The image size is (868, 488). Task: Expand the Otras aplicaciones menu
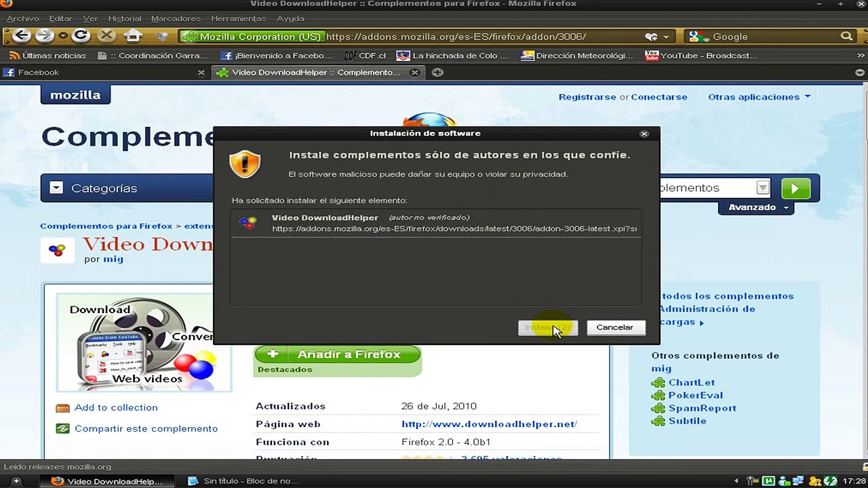pos(759,97)
